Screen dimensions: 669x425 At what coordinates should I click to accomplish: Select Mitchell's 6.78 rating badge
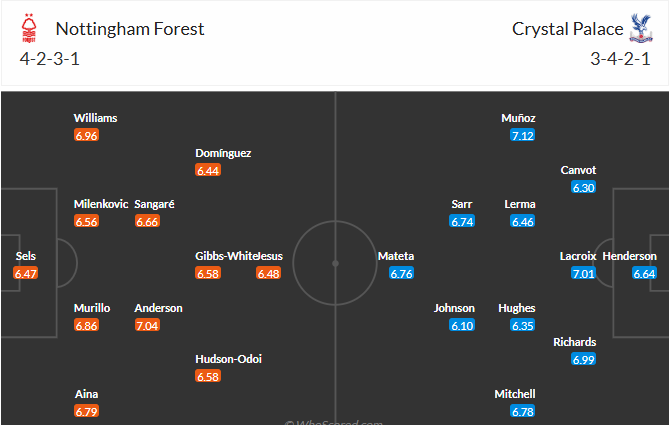point(522,411)
